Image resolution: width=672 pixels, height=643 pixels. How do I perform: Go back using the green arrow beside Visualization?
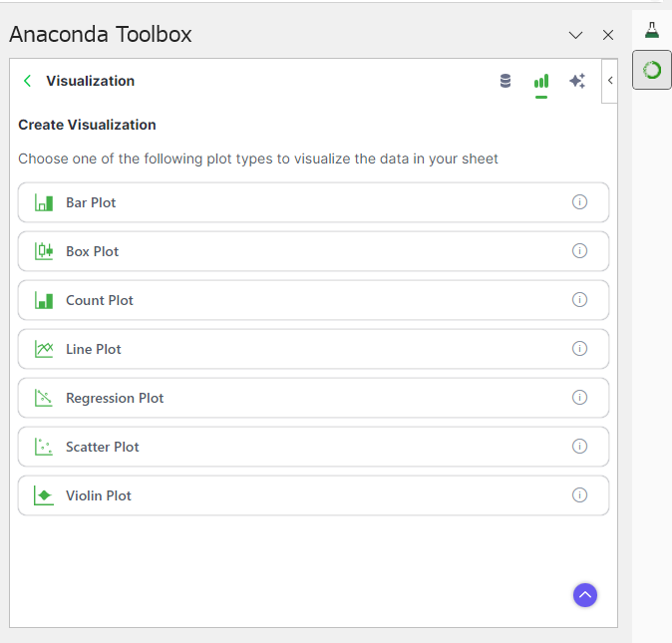click(28, 81)
